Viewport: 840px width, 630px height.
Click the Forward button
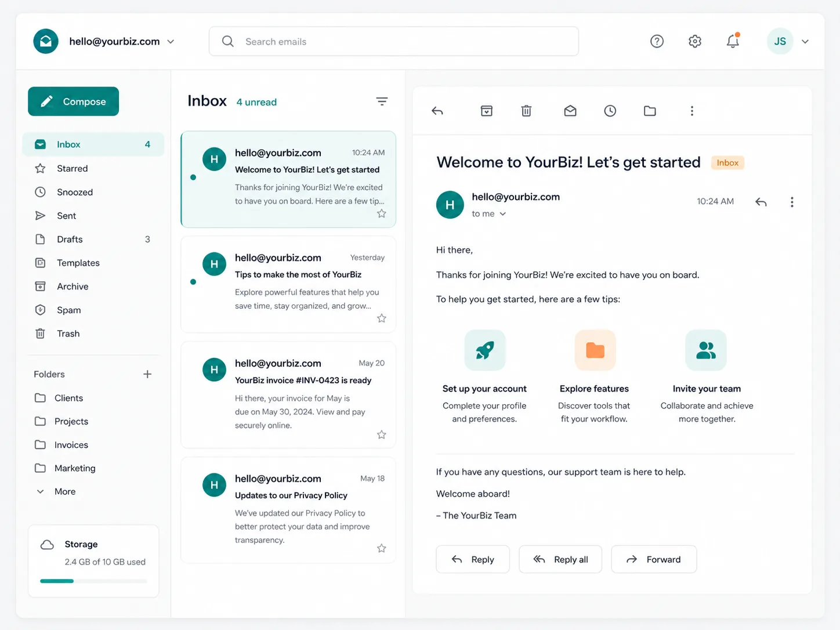tap(654, 559)
